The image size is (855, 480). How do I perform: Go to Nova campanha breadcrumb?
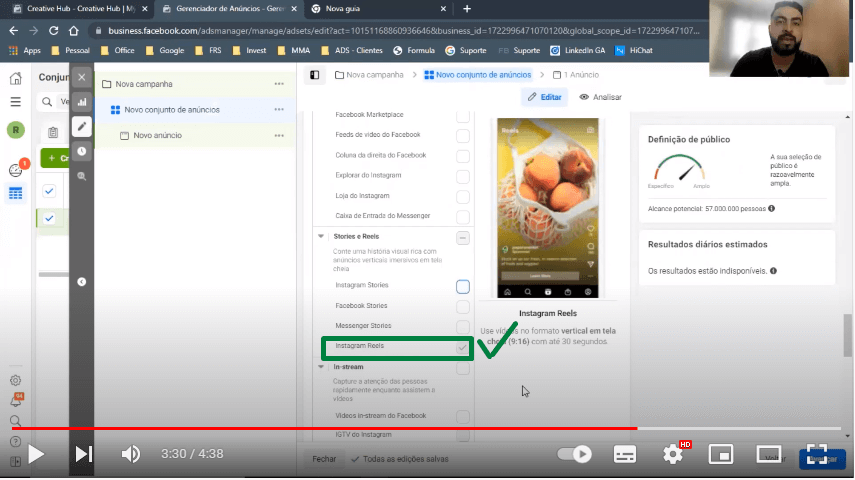pyautogui.click(x=369, y=75)
